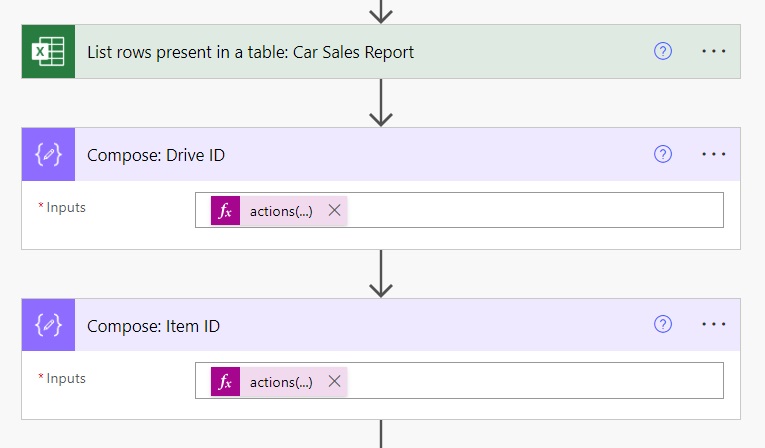Viewport: 765px width, 448px height.
Task: Remove the actions(...) token from Drive ID inputs
Action: coord(334,210)
